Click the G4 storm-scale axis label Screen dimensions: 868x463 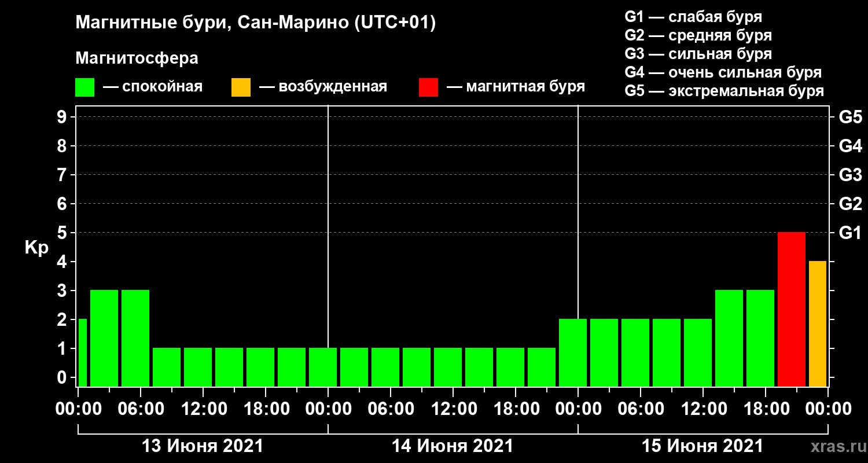coord(850,146)
